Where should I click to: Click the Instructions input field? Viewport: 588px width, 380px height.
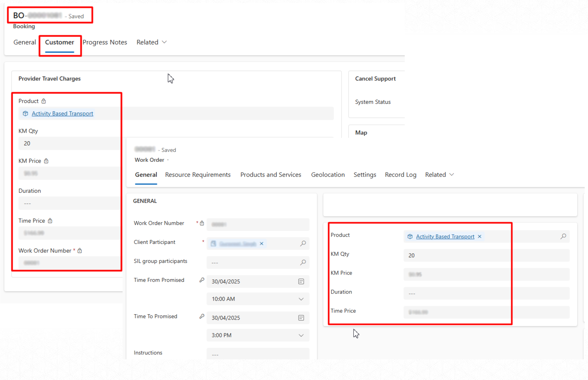tap(258, 354)
